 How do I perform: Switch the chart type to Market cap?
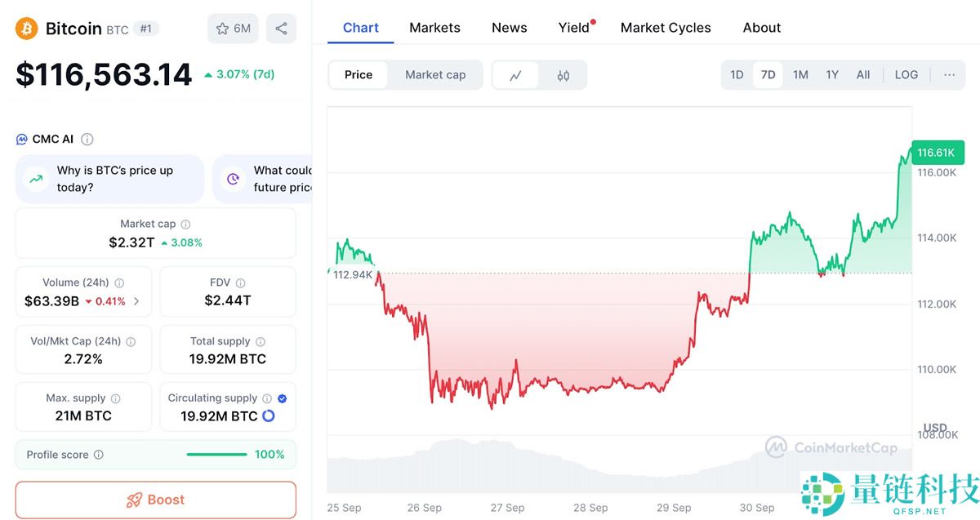click(x=434, y=74)
